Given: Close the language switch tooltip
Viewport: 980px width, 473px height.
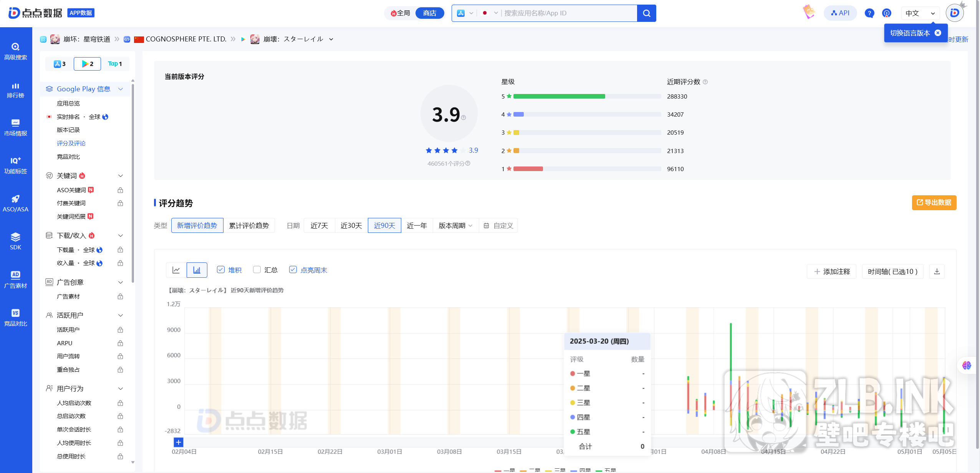Looking at the screenshot, I should (938, 33).
